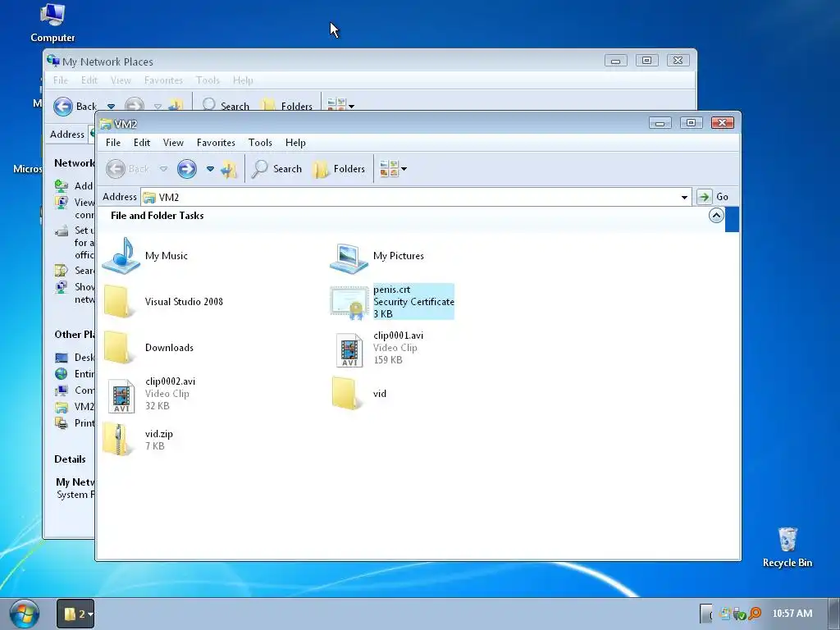Click the VM2 address input field
The image size is (840, 630).
(416, 197)
